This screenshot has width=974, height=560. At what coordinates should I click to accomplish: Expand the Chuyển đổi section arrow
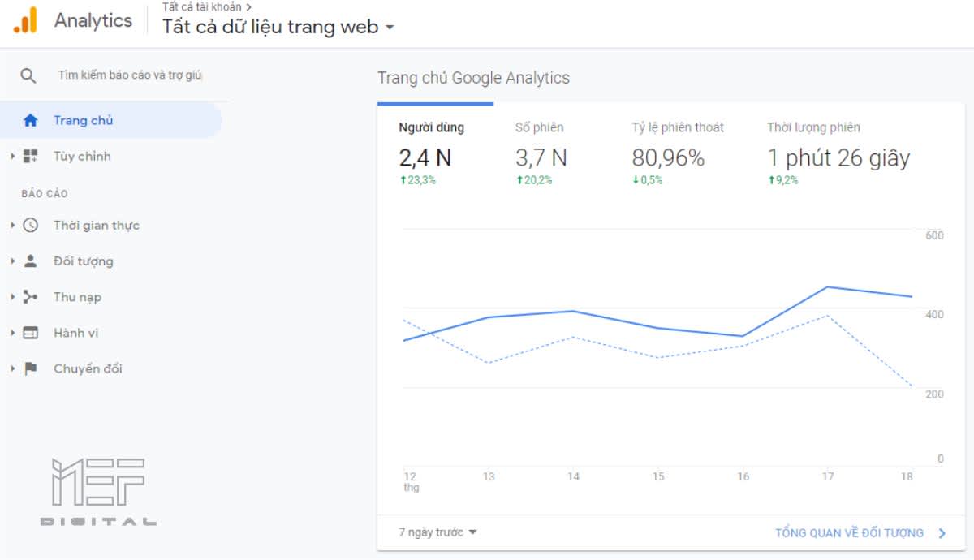pyautogui.click(x=13, y=368)
